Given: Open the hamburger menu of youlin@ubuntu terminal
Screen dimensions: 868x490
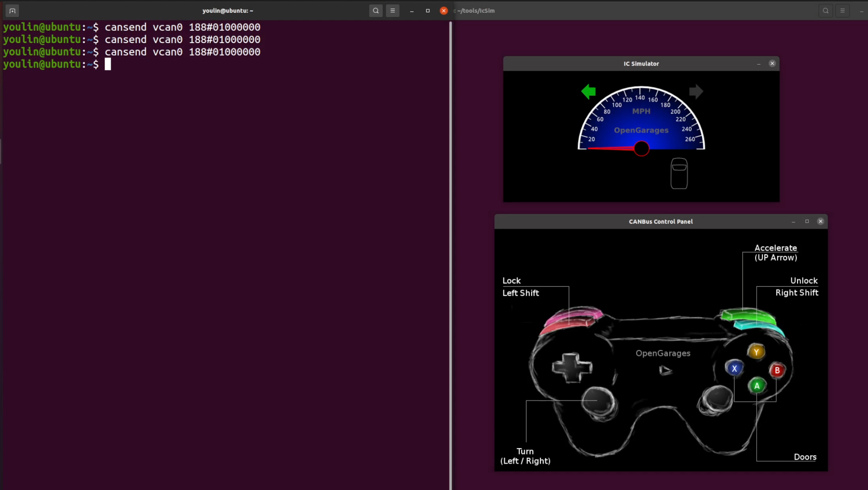Looking at the screenshot, I should [393, 11].
